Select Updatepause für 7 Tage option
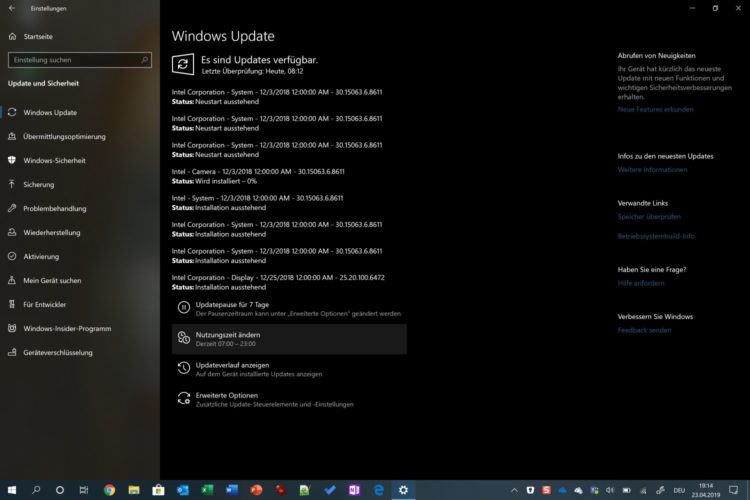The height and width of the screenshot is (500, 750). [x=289, y=309]
